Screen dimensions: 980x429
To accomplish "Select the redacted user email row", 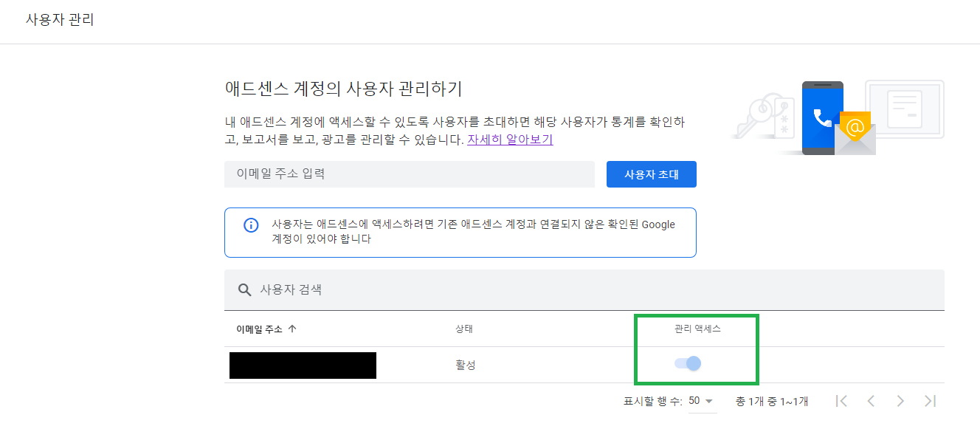I will (303, 365).
